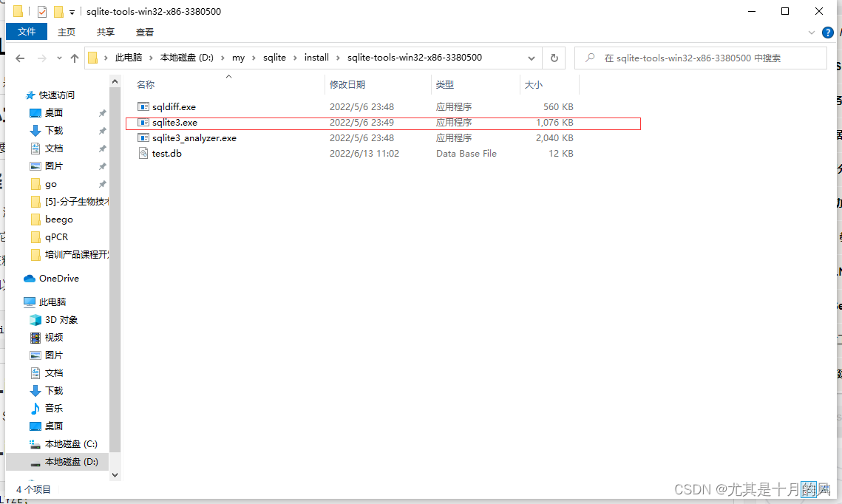Image resolution: width=842 pixels, height=504 pixels.
Task: Select 下载 under 此电脑
Action: [54, 391]
